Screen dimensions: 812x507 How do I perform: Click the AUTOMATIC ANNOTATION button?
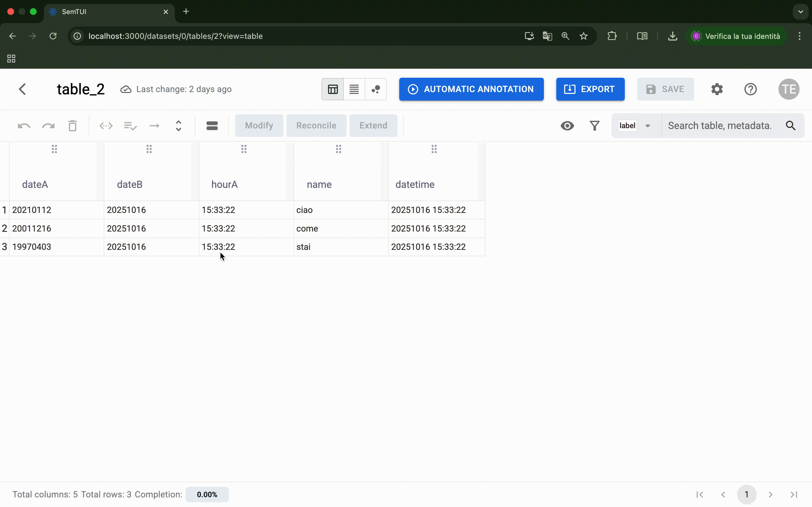point(471,89)
